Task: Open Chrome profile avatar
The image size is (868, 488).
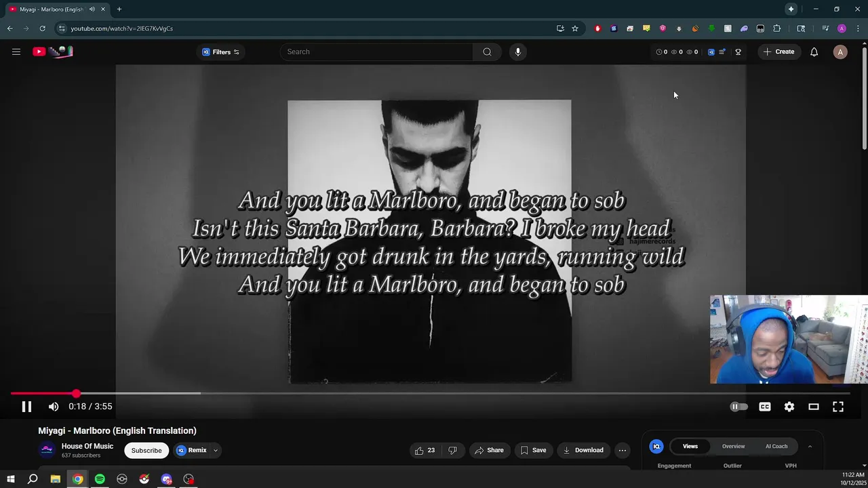Action: tap(842, 28)
